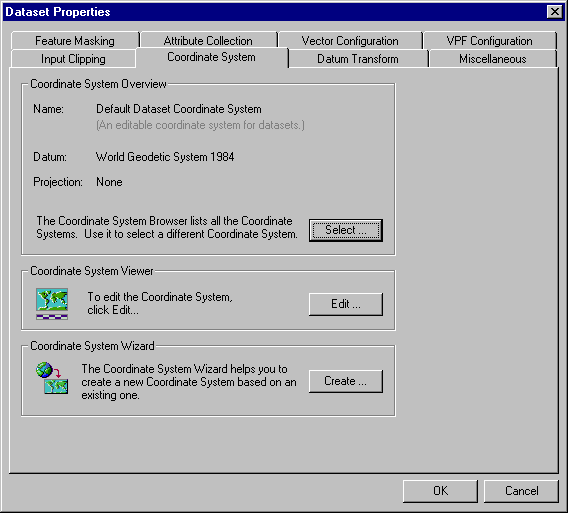Viewport: 568px width, 513px height.
Task: Click the 'Coordinate System Overview' group label
Action: tap(98, 84)
